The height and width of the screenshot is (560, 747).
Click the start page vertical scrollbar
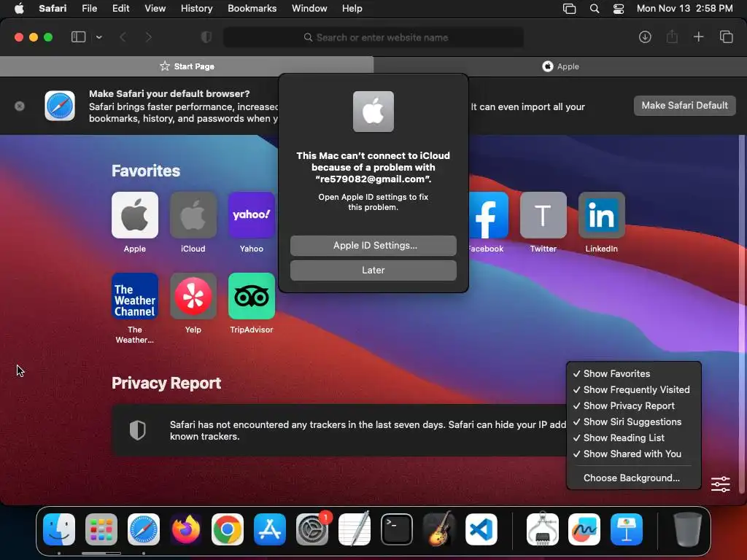click(741, 314)
